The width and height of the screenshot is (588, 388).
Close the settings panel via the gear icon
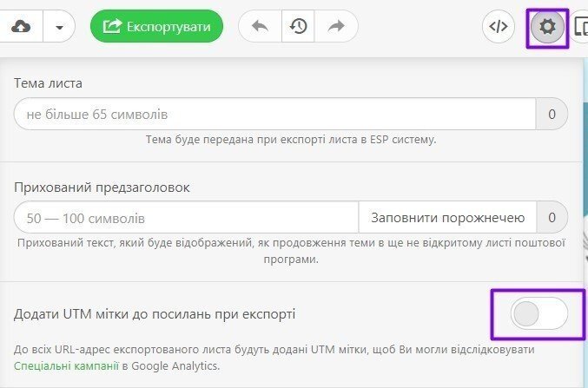[547, 28]
